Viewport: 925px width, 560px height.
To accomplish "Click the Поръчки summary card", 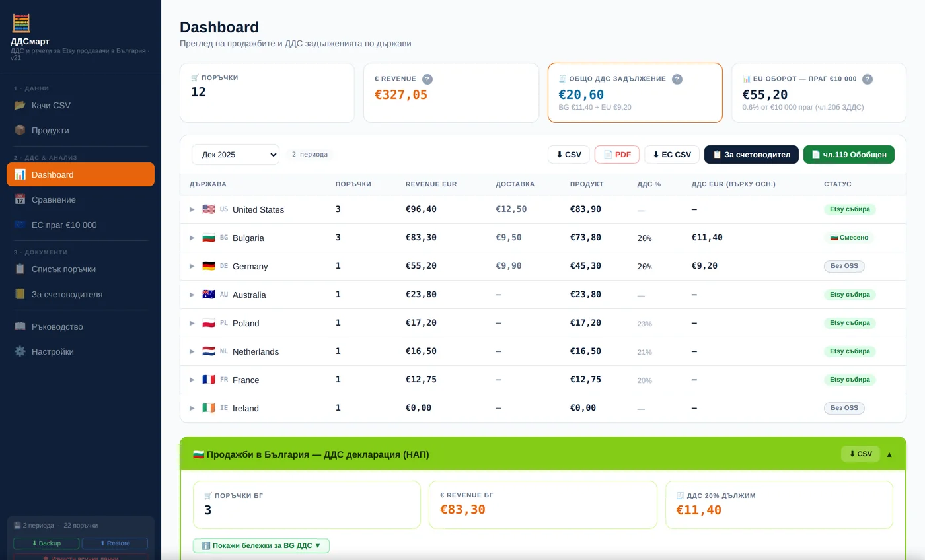I will click(267, 93).
